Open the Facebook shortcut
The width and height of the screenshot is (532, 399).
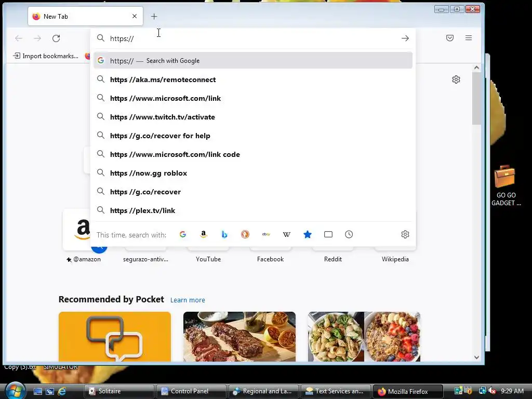[270, 259]
